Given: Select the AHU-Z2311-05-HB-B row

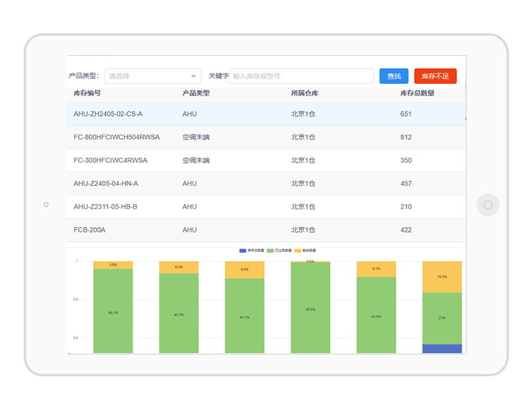Looking at the screenshot, I should 106,206.
